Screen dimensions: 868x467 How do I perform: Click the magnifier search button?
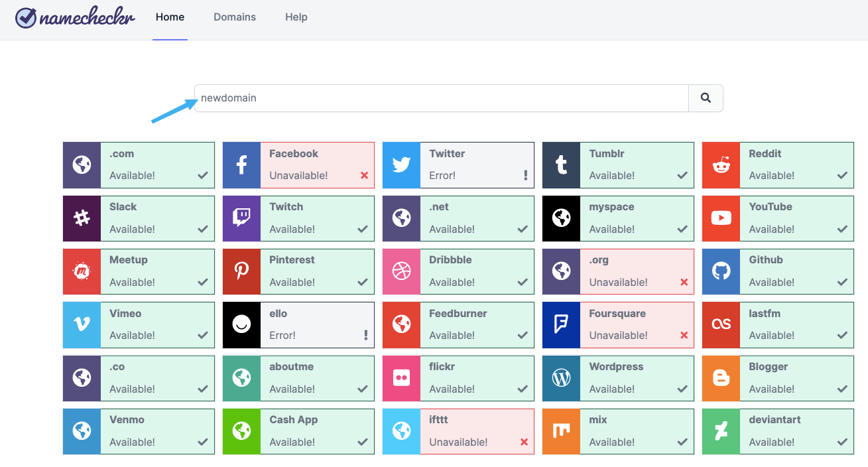point(706,98)
